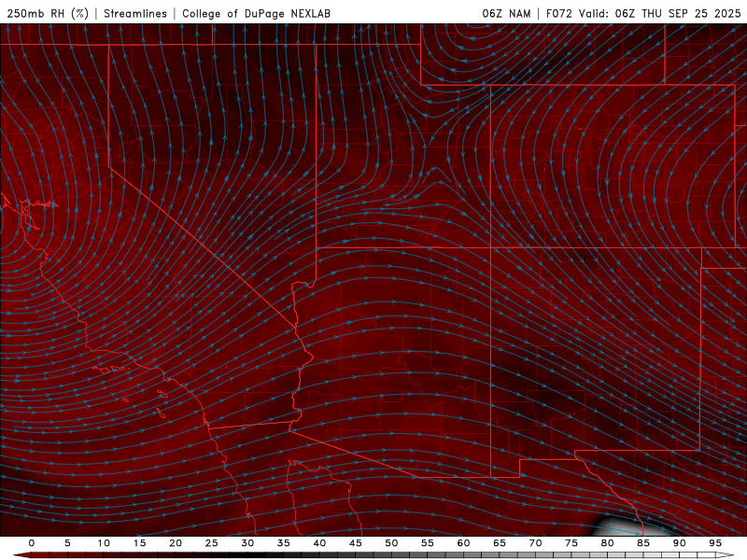Image resolution: width=747 pixels, height=560 pixels.
Task: Click "College of DuPage NEXLAB" header text
Action: [x=256, y=13]
